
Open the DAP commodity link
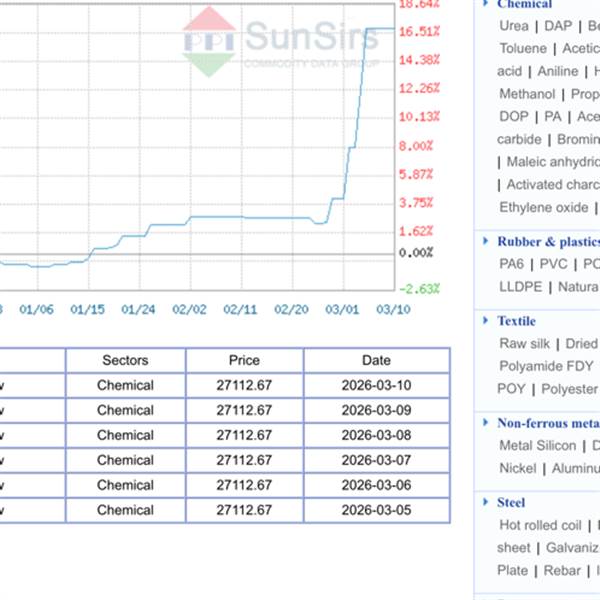pyautogui.click(x=558, y=26)
